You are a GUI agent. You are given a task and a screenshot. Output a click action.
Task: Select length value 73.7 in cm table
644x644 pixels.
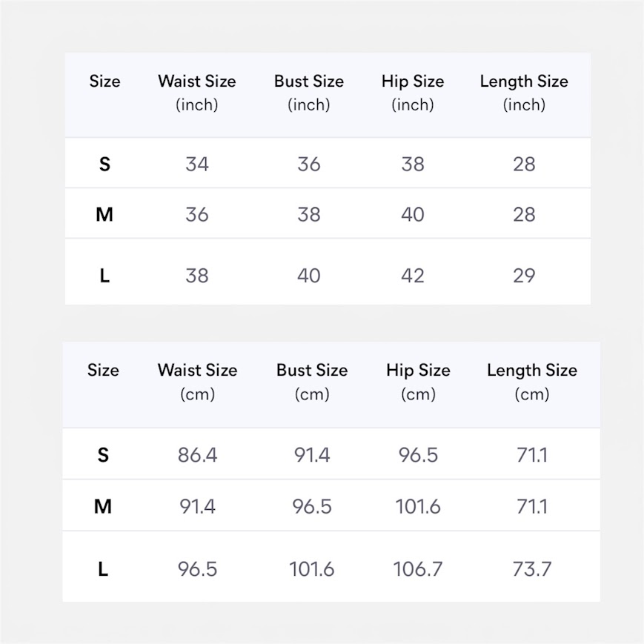point(532,569)
